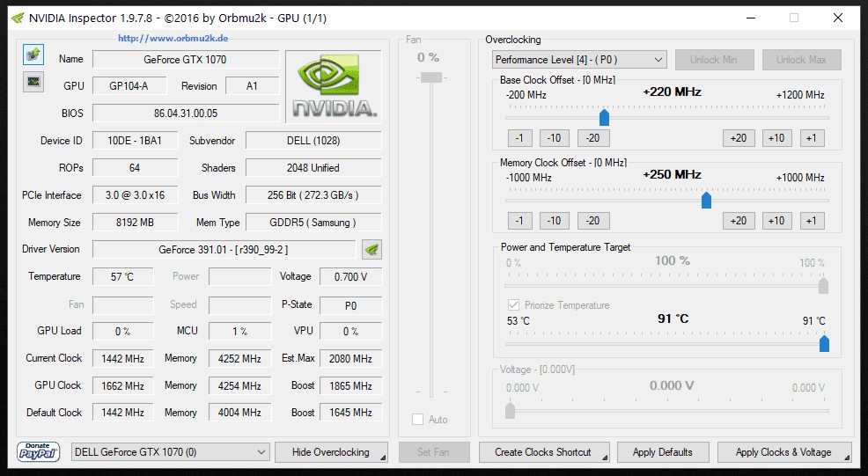Click the GPU GP104-A value
This screenshot has height=476, width=868.
click(129, 86)
